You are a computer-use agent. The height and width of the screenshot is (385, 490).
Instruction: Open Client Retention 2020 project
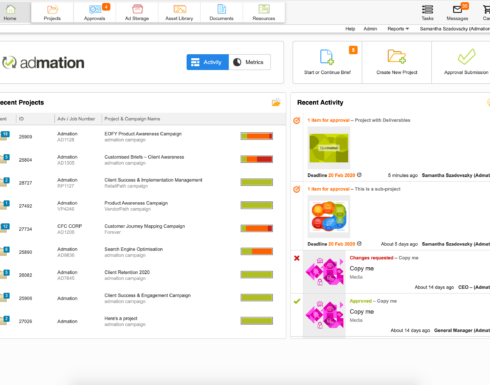[x=127, y=272]
